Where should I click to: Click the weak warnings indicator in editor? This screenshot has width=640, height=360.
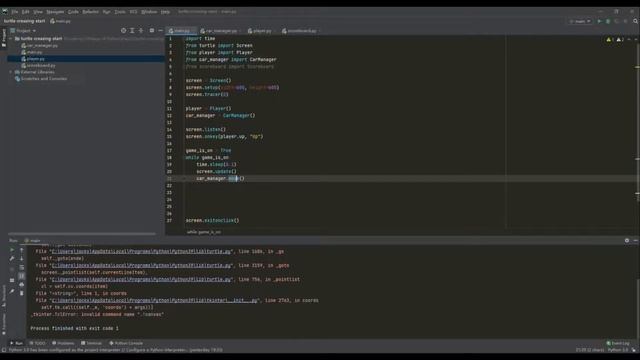[x=620, y=40]
